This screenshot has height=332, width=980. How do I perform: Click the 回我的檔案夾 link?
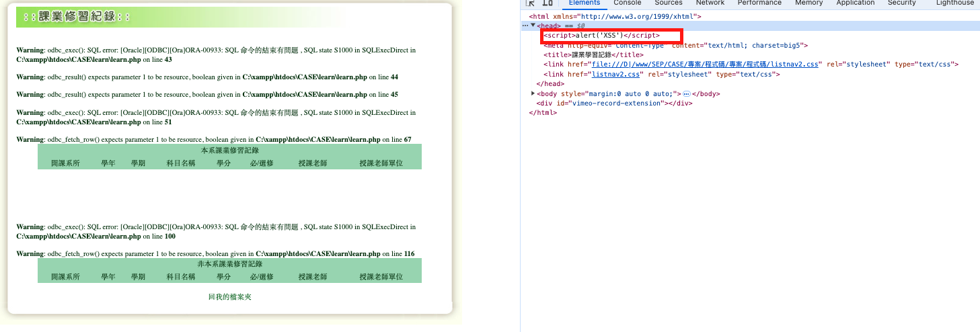click(229, 296)
